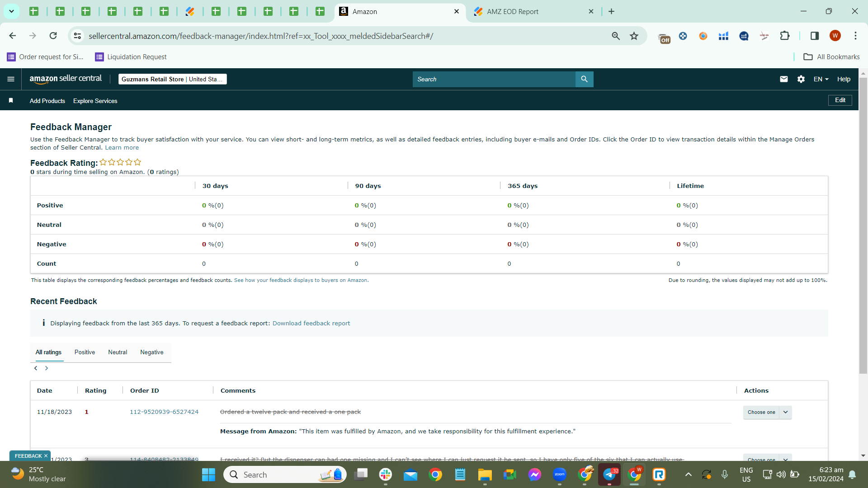Screen dimensions: 868x488
Task: Open the Chrome extensions puzzle icon
Action: [x=785, y=36]
